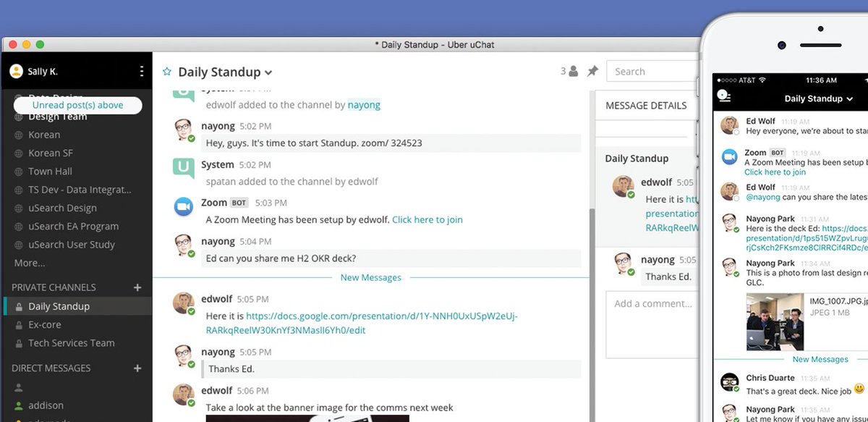Image resolution: width=868 pixels, height=422 pixels.
Task: Click nayong's avatar next to Thanks Ed.
Action: 184,356
